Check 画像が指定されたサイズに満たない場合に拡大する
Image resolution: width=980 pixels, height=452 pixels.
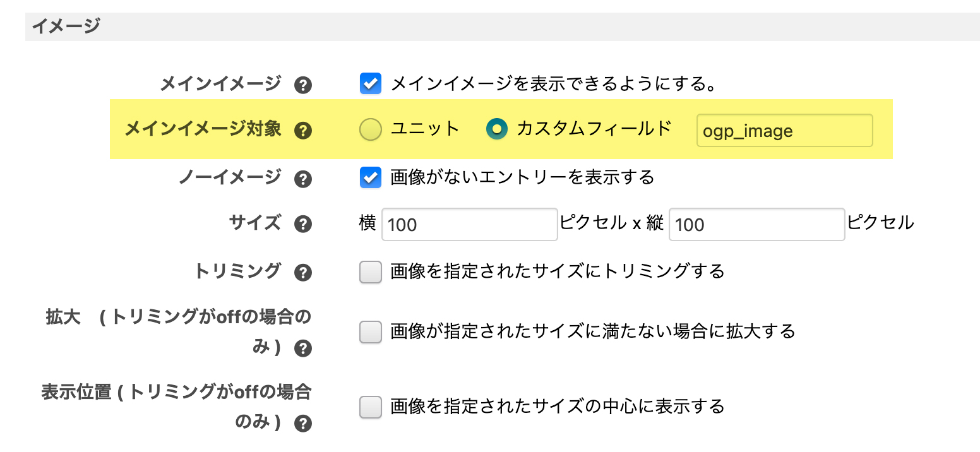(x=371, y=331)
